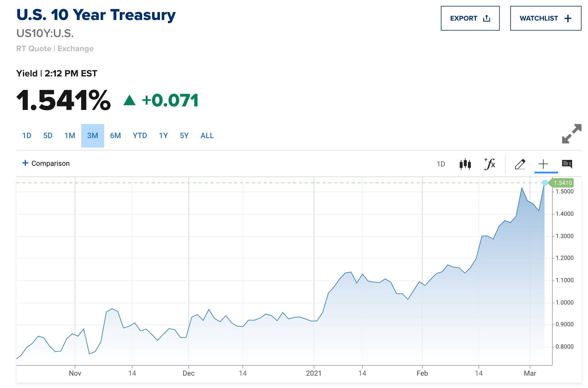Switch to 6M time range
588x388 pixels.
coord(115,136)
